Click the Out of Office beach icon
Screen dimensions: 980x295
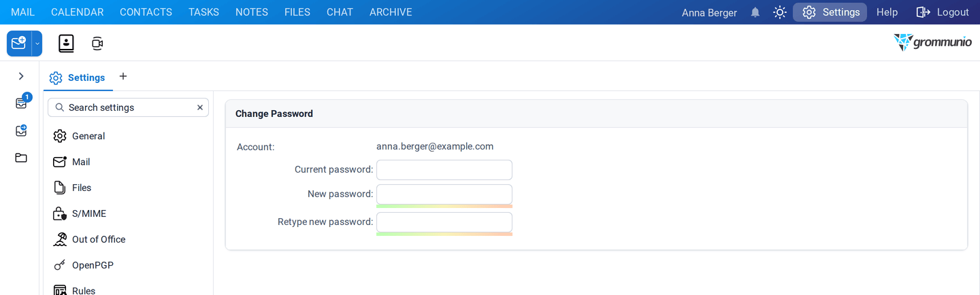pos(60,239)
